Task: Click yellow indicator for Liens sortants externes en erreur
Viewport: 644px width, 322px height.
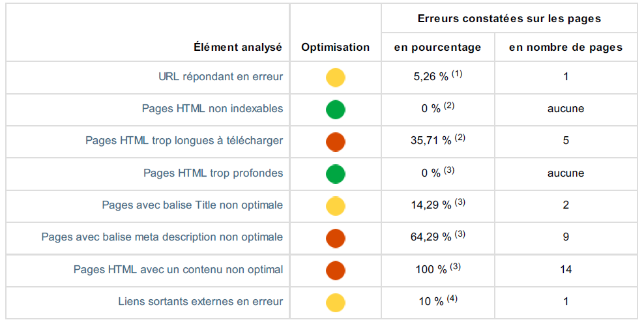Action: (336, 302)
